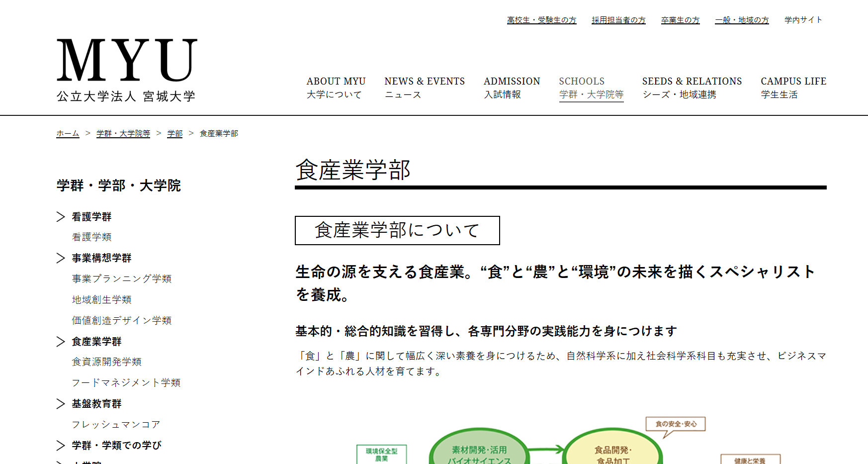Open フードマネジメント学類 in the sidebar

coord(126,382)
